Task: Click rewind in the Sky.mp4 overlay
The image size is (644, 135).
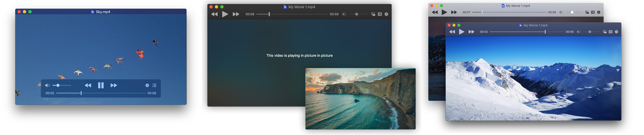Action: tap(88, 85)
